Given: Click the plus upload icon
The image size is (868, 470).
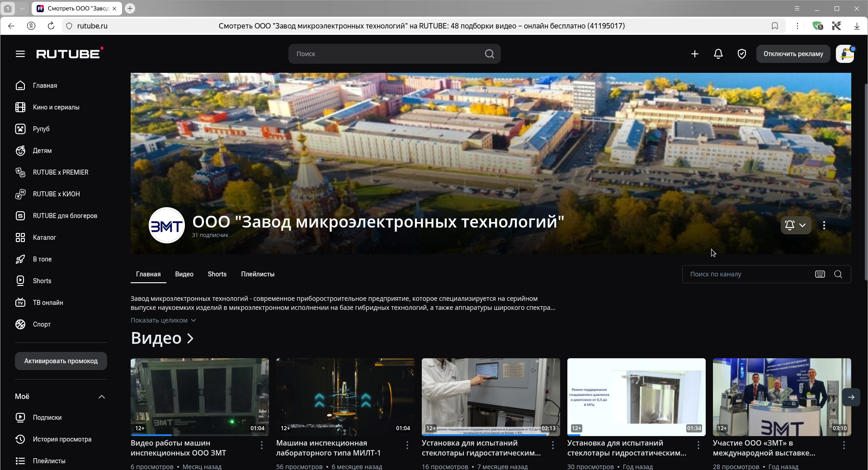Looking at the screenshot, I should pyautogui.click(x=695, y=54).
